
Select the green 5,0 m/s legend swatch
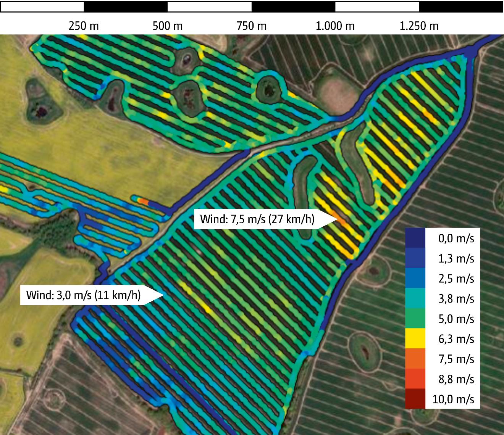415,319
